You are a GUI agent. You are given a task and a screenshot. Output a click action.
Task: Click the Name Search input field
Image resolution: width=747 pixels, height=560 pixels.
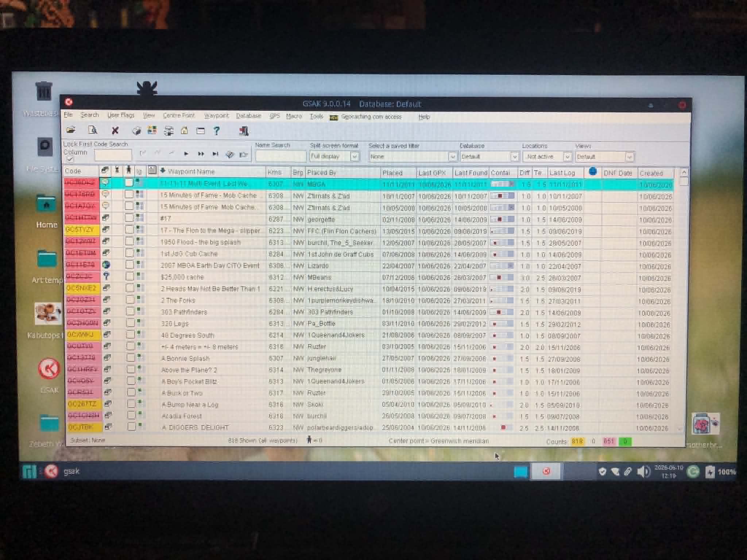pos(280,156)
